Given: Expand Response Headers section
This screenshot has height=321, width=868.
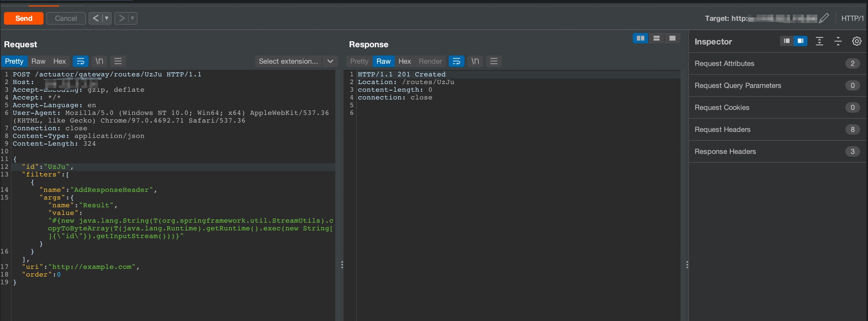Looking at the screenshot, I should tap(778, 151).
